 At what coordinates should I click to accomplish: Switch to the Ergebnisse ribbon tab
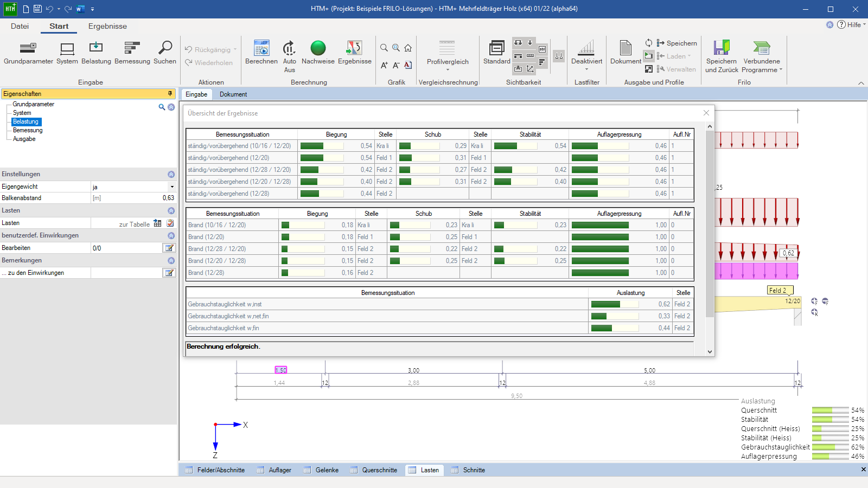107,26
